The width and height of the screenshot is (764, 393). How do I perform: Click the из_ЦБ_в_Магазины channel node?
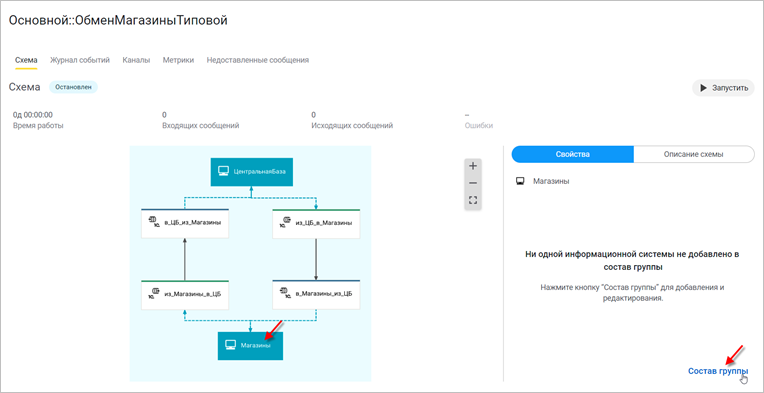tap(316, 223)
